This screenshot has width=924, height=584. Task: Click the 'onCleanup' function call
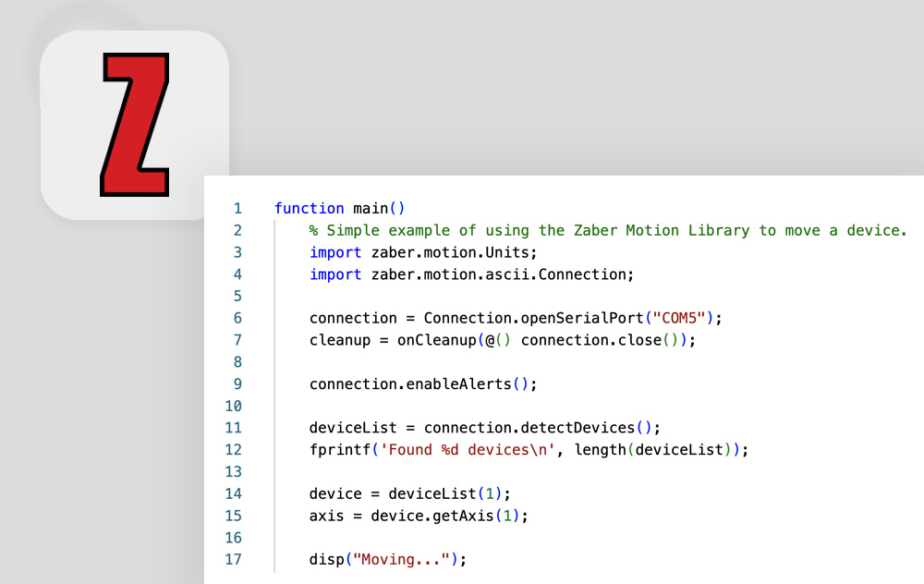click(x=437, y=340)
